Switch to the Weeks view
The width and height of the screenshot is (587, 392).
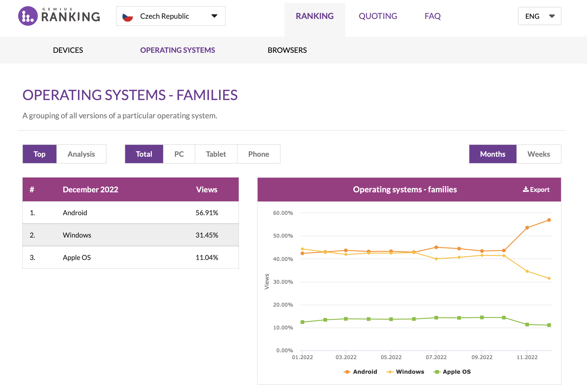[x=538, y=154]
